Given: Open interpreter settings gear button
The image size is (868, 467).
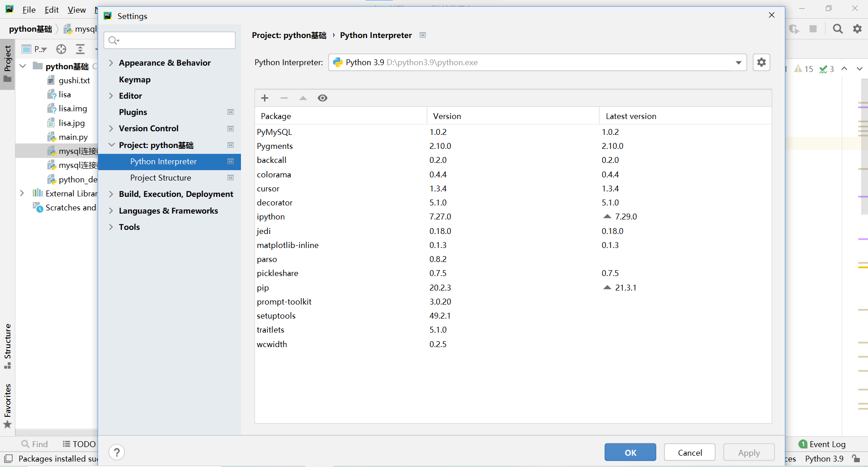Looking at the screenshot, I should click(x=762, y=62).
